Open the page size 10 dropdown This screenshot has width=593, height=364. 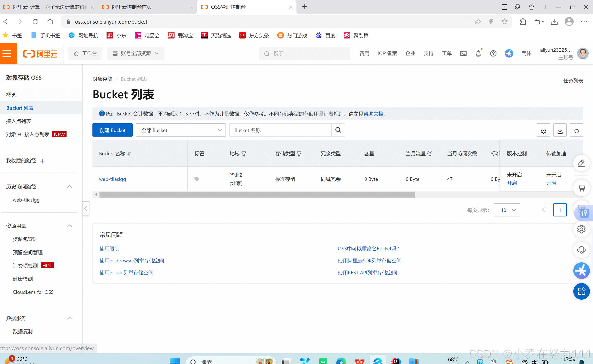point(507,210)
